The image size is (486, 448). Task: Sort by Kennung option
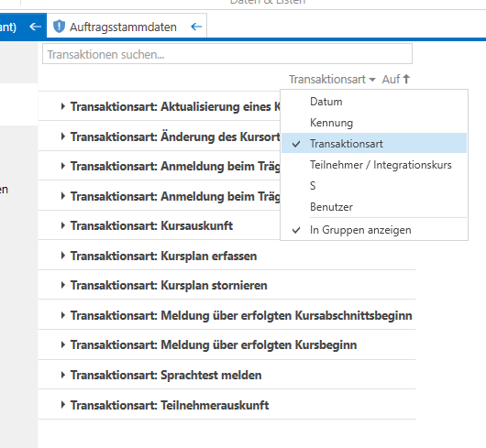374,123
